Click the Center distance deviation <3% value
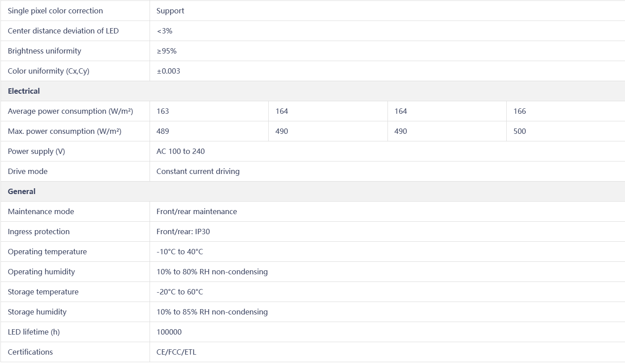This screenshot has height=364, width=625. [164, 31]
